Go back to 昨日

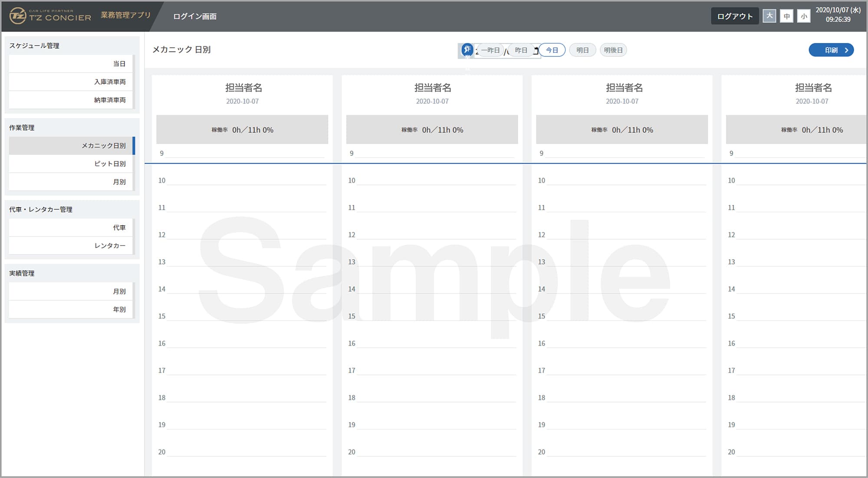521,50
